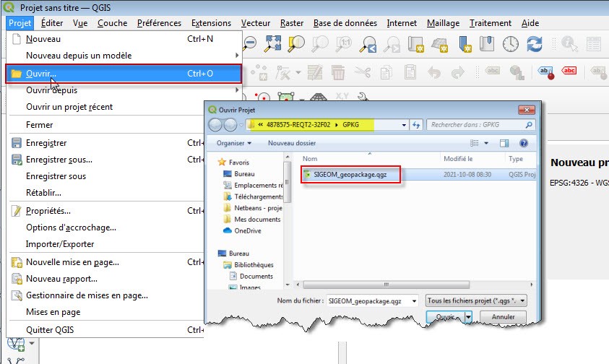The image size is (609, 364).
Task: Click the Zoom Last icon
Action: (368, 44)
